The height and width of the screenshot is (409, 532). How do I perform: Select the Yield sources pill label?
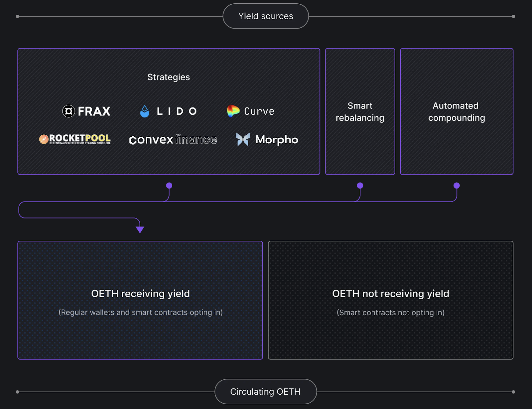tap(266, 16)
